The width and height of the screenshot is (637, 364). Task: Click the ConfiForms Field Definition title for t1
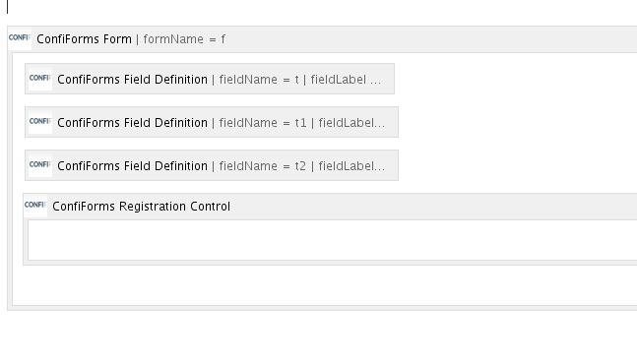pyautogui.click(x=133, y=123)
